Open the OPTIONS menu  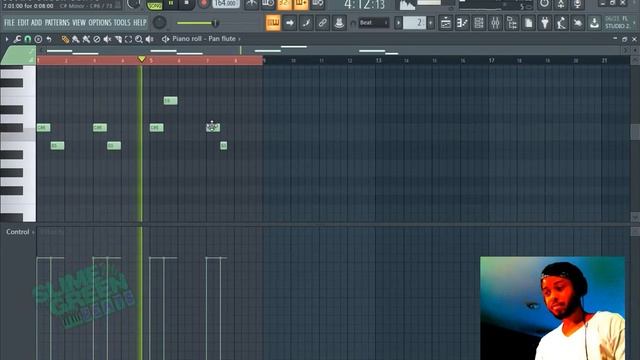point(100,22)
